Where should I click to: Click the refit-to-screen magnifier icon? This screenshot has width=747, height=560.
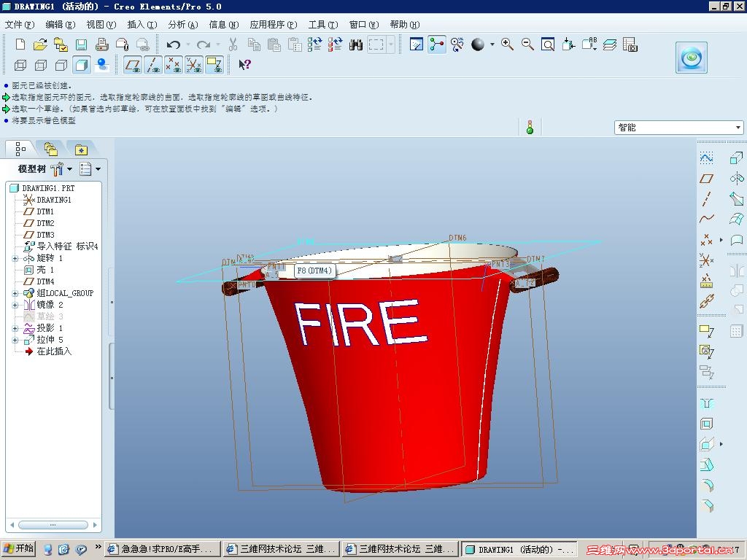[547, 44]
